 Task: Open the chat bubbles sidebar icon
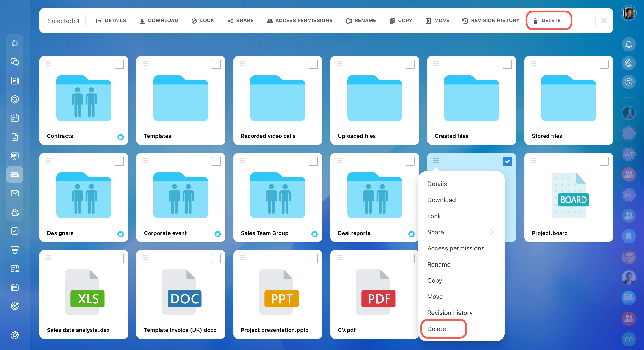(x=15, y=62)
